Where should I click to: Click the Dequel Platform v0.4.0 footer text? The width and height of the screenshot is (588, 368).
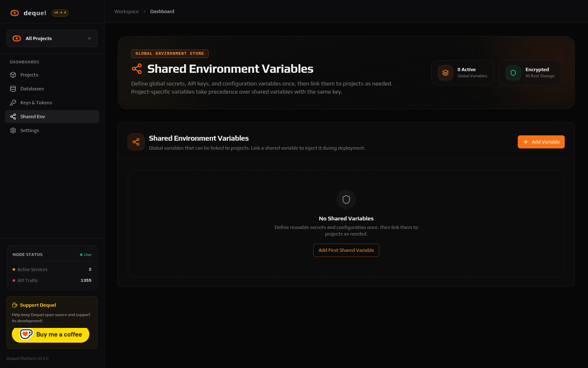27,359
